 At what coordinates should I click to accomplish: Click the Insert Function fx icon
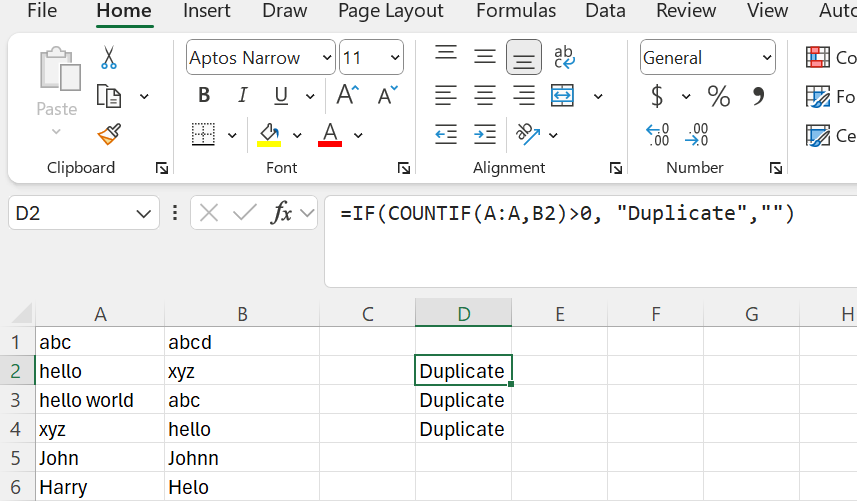pyautogui.click(x=281, y=213)
